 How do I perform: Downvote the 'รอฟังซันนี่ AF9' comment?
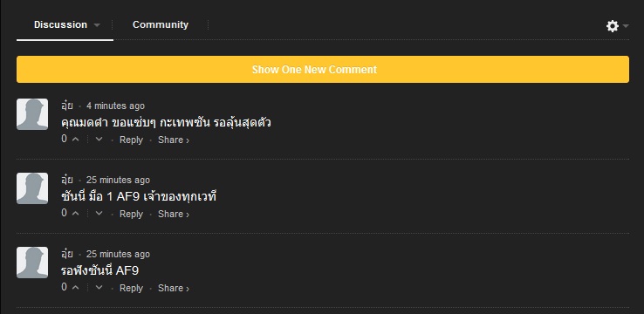pos(99,288)
